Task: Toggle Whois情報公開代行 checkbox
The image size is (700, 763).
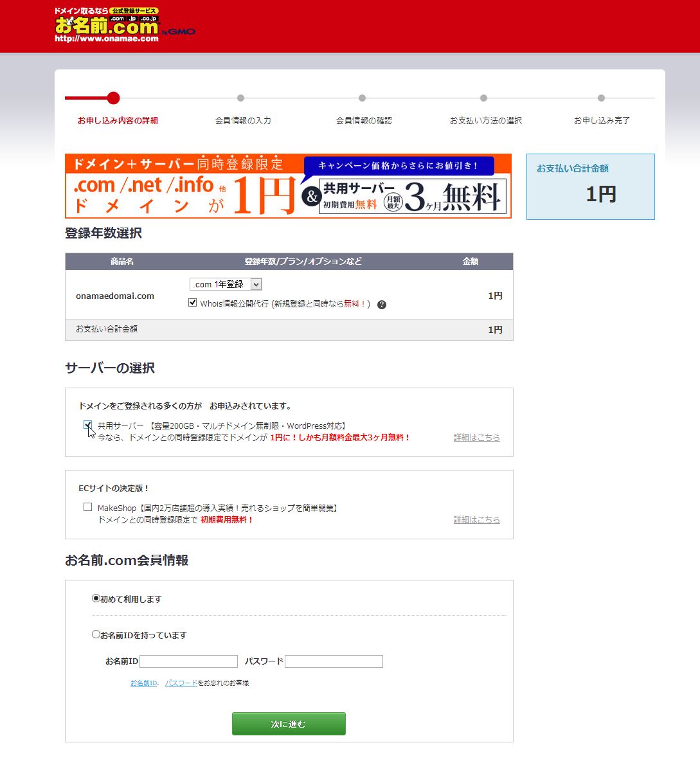Action: coord(193,303)
